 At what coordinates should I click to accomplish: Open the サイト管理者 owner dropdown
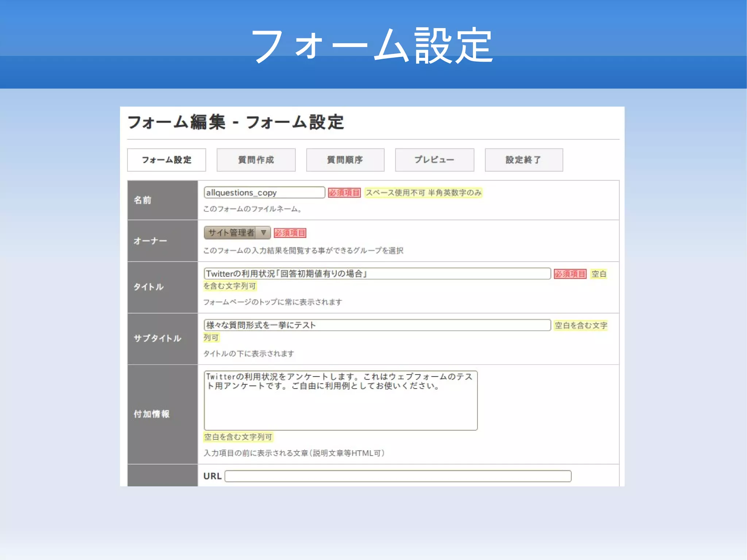[x=237, y=232]
